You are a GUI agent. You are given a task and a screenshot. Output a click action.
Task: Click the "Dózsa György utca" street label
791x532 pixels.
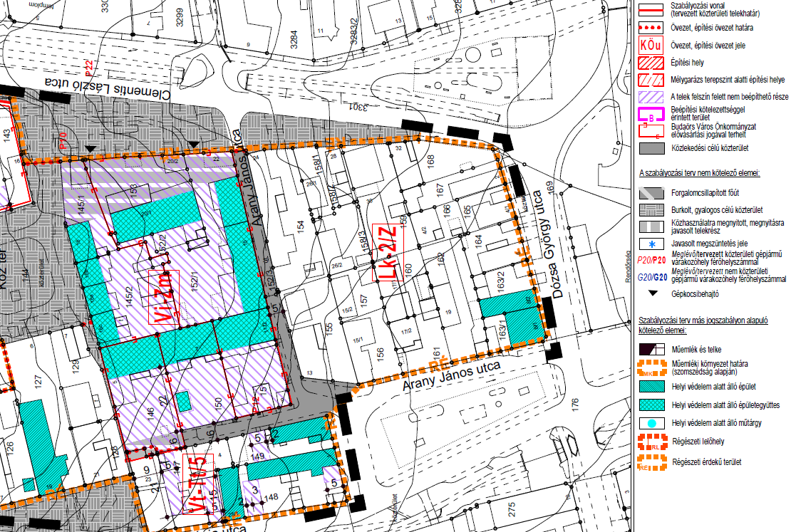click(x=547, y=244)
